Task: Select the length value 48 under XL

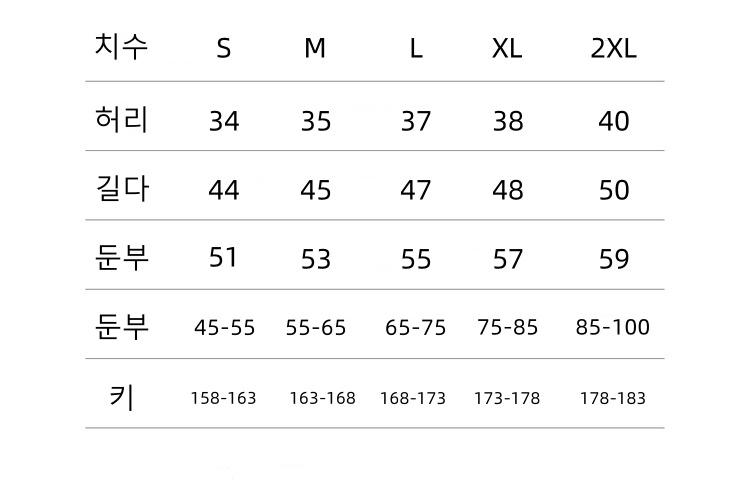Action: (508, 190)
